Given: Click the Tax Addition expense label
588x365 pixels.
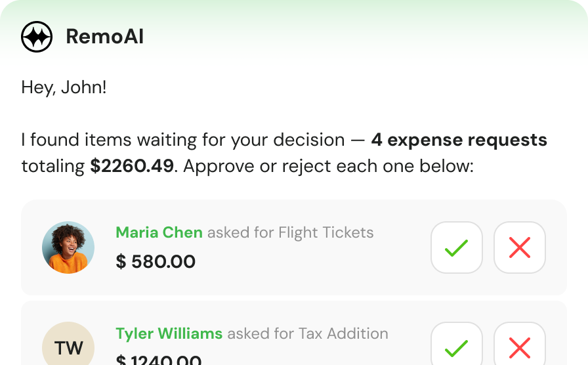Looking at the screenshot, I should coord(343,333).
